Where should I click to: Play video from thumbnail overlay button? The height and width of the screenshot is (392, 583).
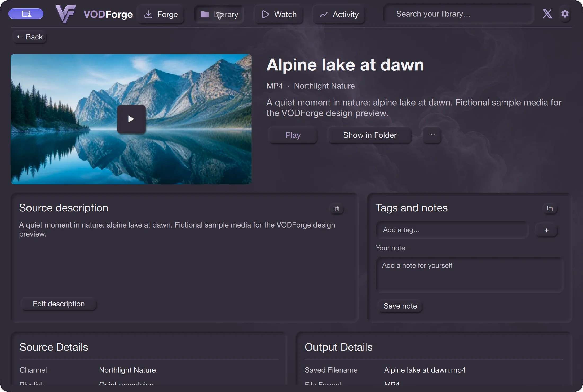(131, 119)
